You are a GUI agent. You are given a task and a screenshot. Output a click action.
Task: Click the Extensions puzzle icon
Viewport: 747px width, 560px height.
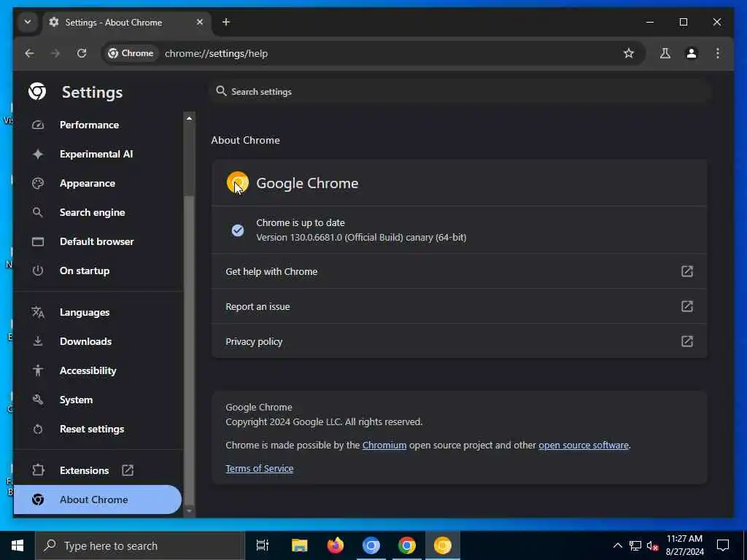coord(38,470)
